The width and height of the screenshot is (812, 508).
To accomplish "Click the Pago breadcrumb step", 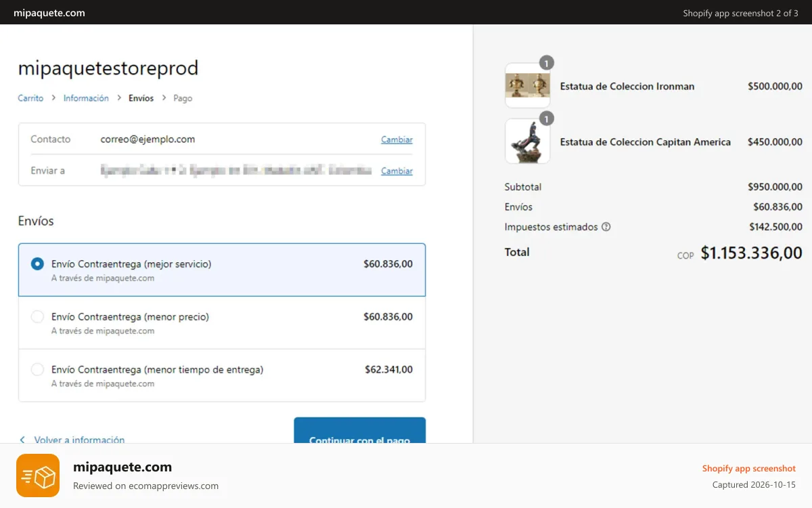I will pos(183,98).
